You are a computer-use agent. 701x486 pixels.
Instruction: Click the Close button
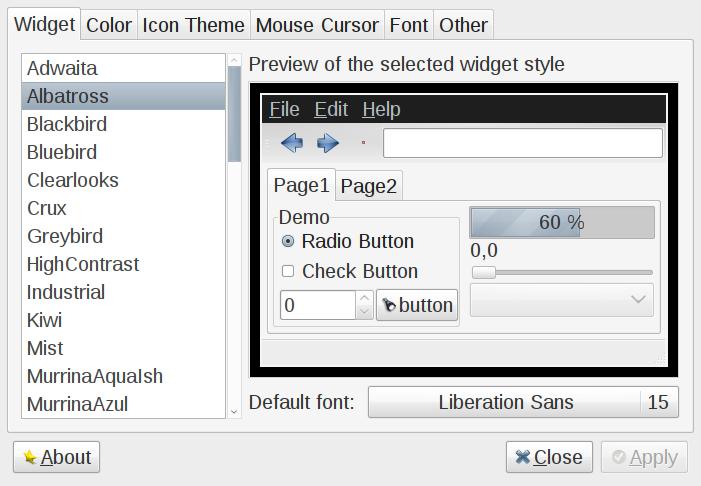549,457
